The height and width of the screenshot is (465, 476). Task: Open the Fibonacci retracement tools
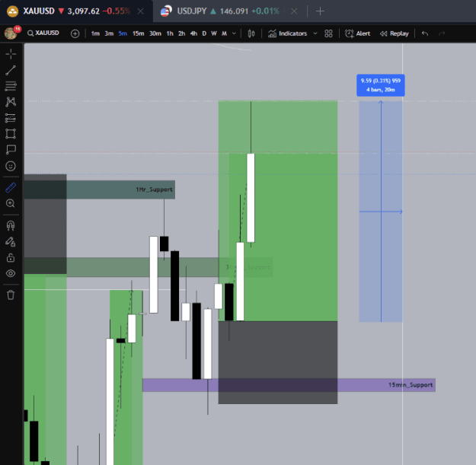(11, 86)
